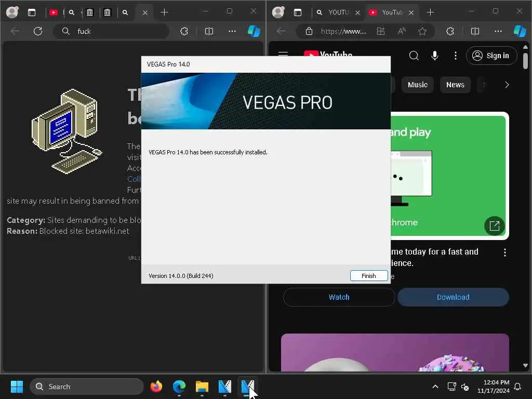Click the muted volume icon in tray
532x399 pixels.
tap(465, 387)
